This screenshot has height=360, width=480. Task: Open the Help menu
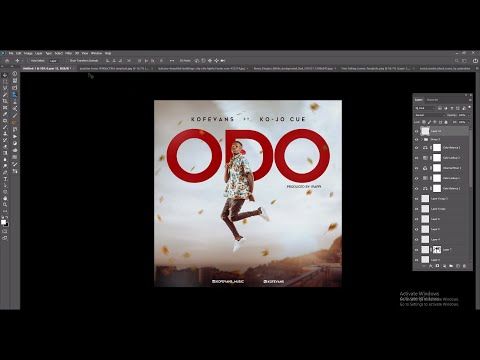108,53
